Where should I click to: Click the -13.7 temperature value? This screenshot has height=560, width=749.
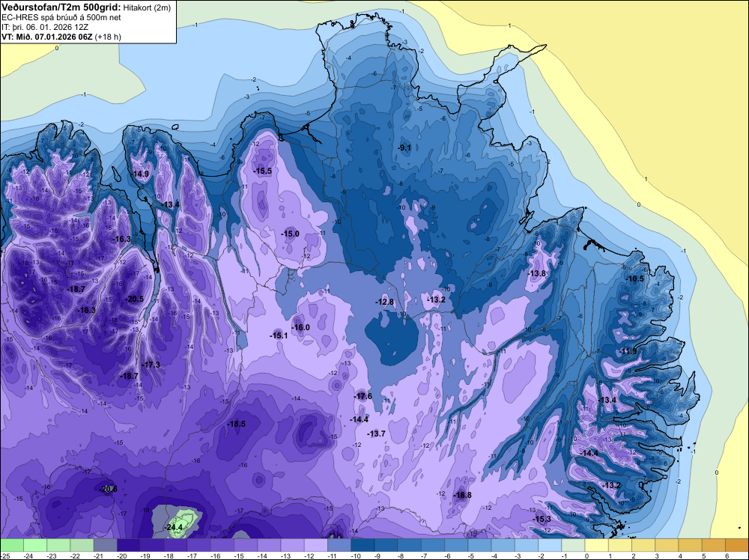[376, 433]
